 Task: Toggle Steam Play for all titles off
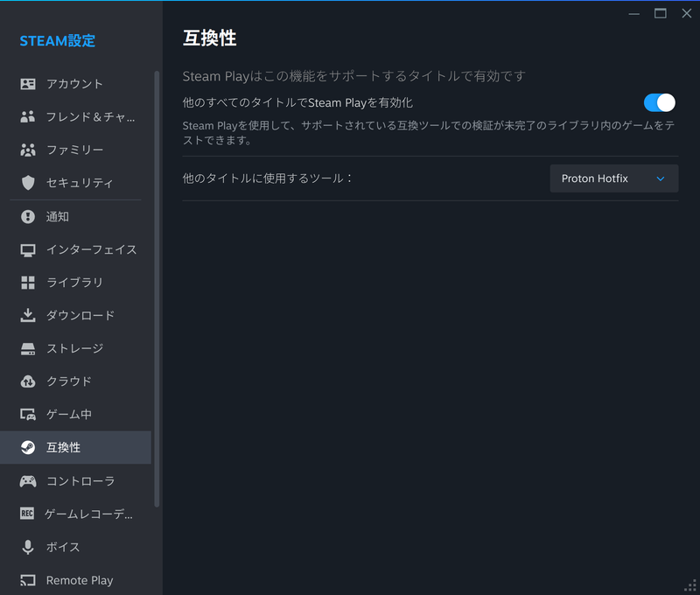click(x=658, y=102)
